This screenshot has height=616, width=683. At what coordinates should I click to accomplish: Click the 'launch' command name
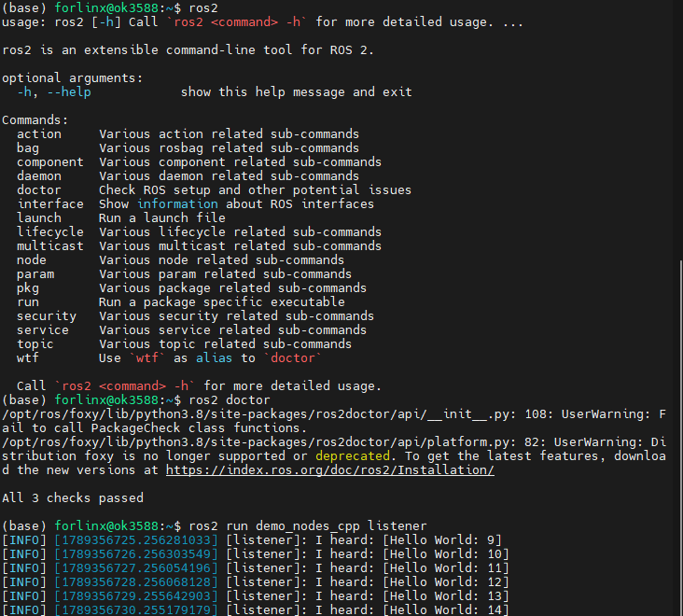39,217
